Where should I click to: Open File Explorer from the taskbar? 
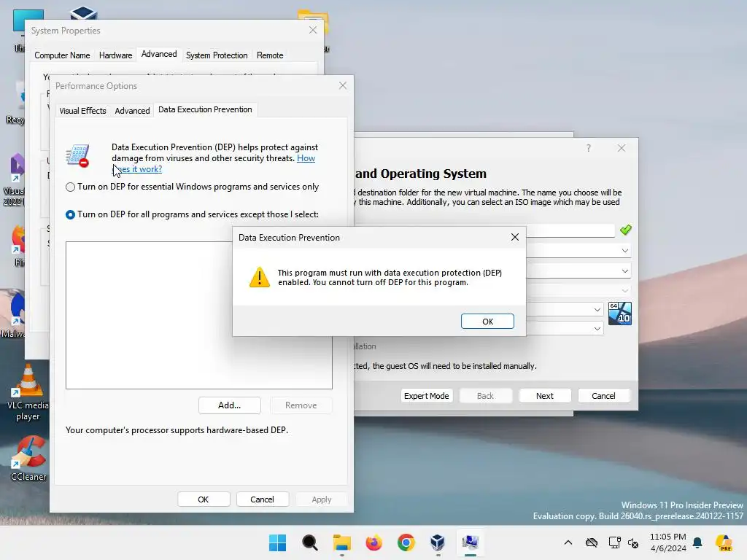coord(341,542)
